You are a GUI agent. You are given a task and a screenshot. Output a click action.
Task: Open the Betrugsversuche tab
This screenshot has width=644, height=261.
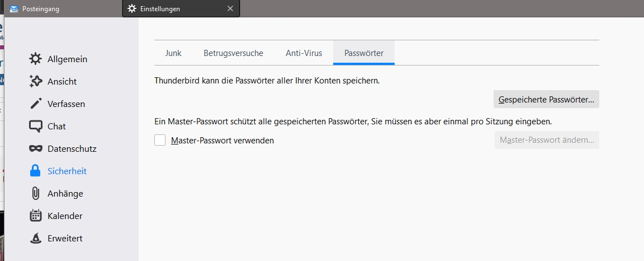[x=233, y=53]
